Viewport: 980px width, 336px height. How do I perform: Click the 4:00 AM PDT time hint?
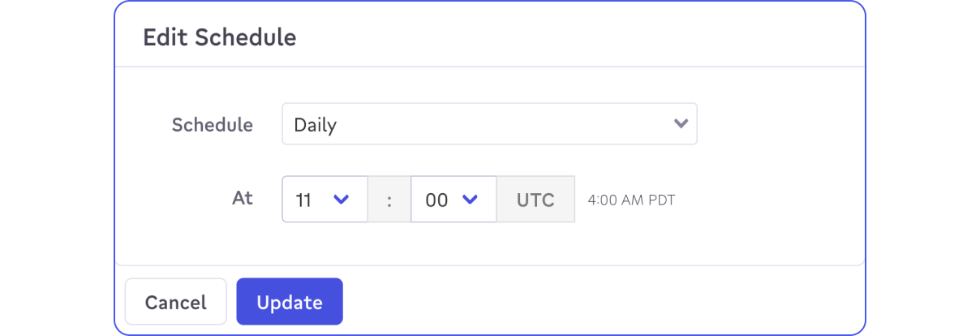[631, 200]
